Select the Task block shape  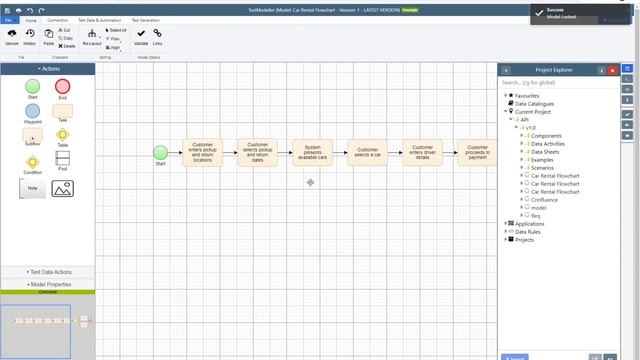tap(62, 111)
